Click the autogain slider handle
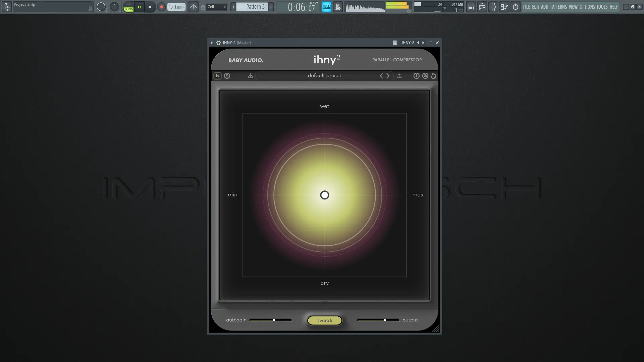The image size is (644, 362). tap(274, 320)
